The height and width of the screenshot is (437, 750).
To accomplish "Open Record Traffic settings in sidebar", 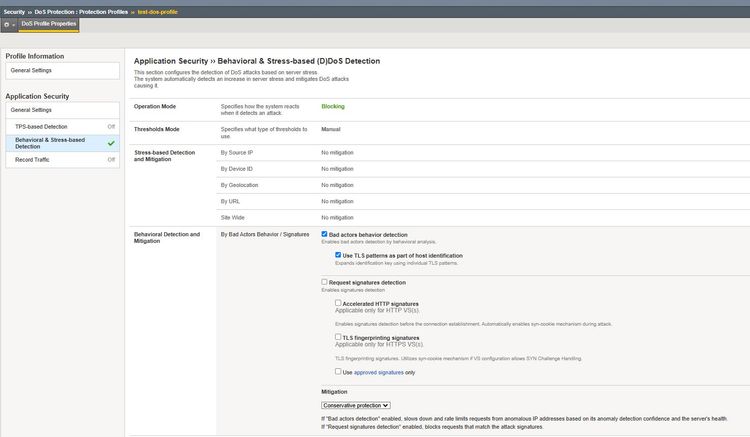I will (32, 159).
